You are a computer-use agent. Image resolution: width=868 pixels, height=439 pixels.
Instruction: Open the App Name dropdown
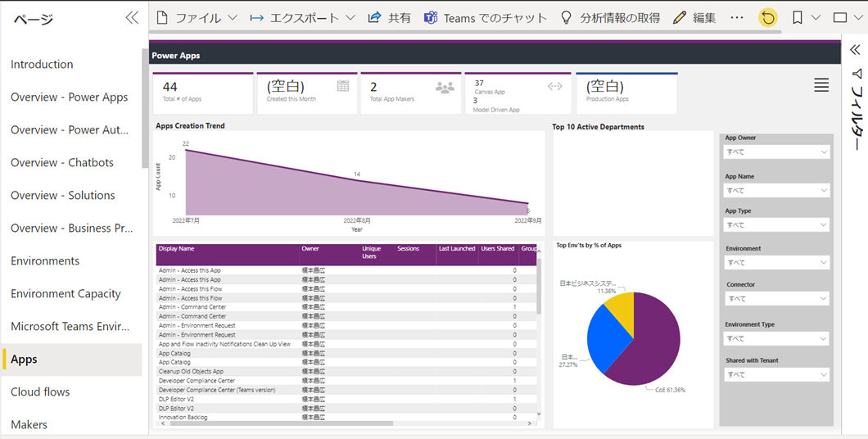776,191
